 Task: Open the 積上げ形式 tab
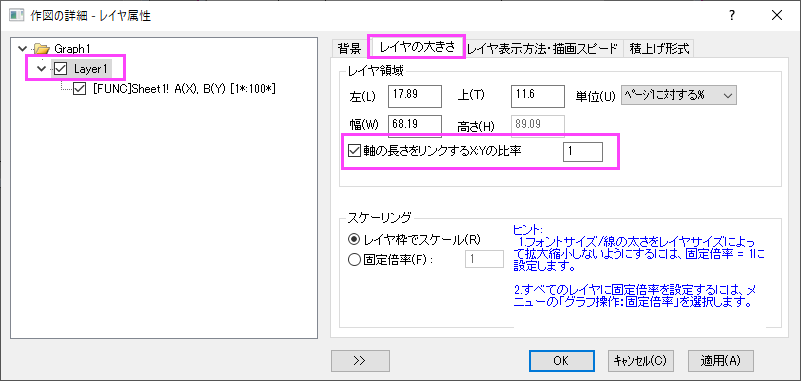(x=658, y=49)
